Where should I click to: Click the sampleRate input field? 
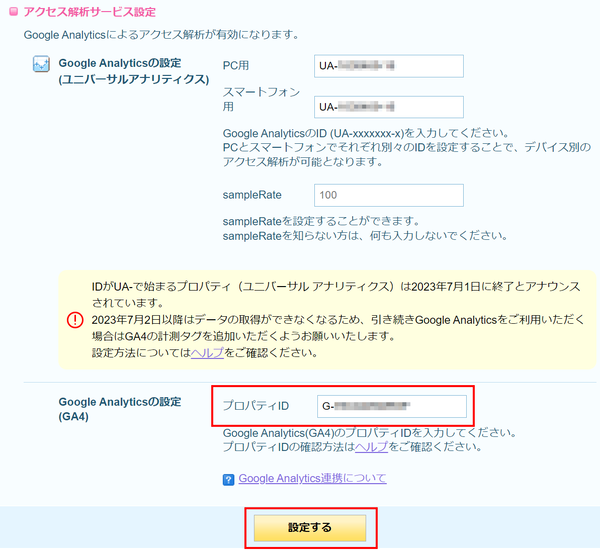tap(389, 195)
